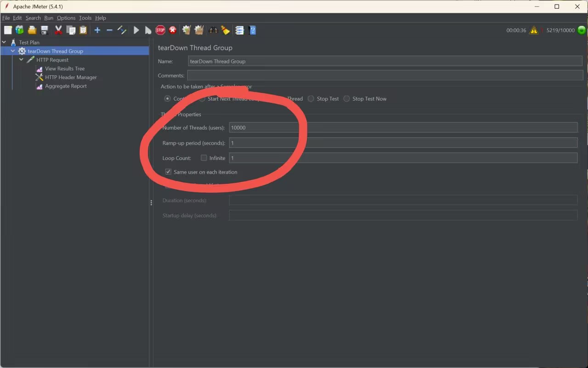This screenshot has width=588, height=368.
Task: Start the test with green play icon
Action: click(x=136, y=30)
